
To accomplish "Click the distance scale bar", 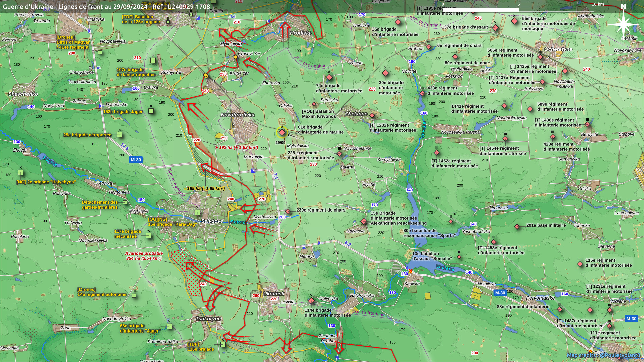I will point(518,9).
